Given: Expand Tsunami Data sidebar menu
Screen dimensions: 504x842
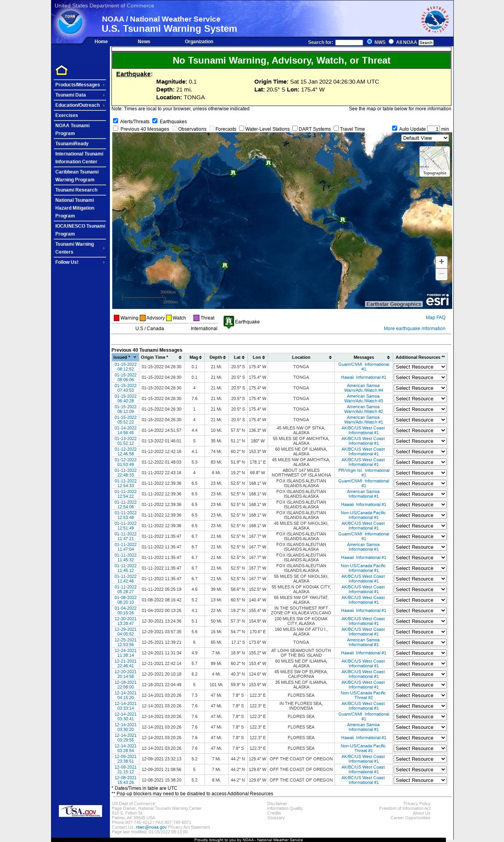Looking at the screenshot, I should [80, 95].
